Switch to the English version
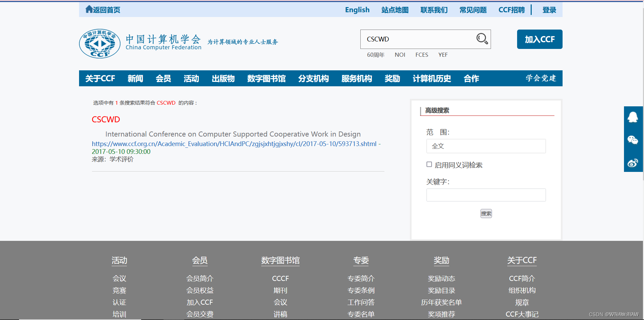Screen dimensions: 644x320 tap(357, 10)
